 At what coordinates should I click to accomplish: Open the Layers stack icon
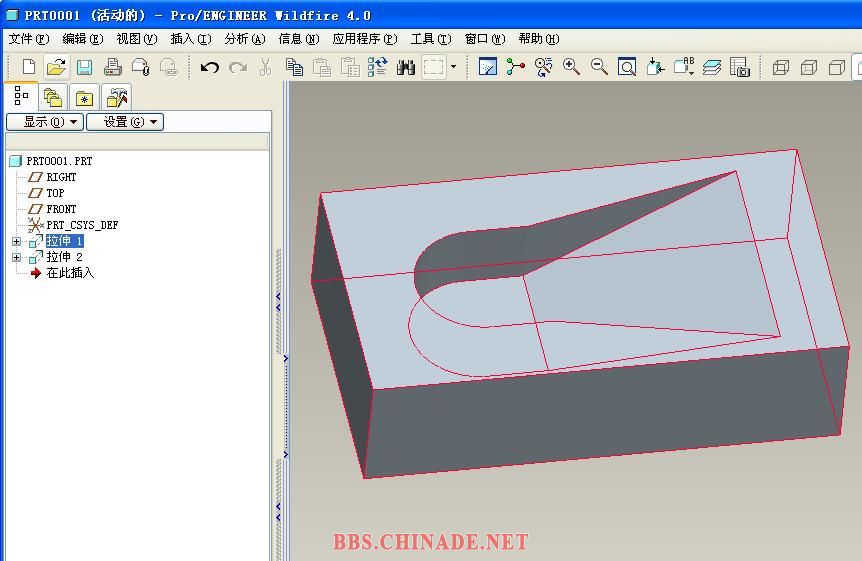[x=711, y=67]
